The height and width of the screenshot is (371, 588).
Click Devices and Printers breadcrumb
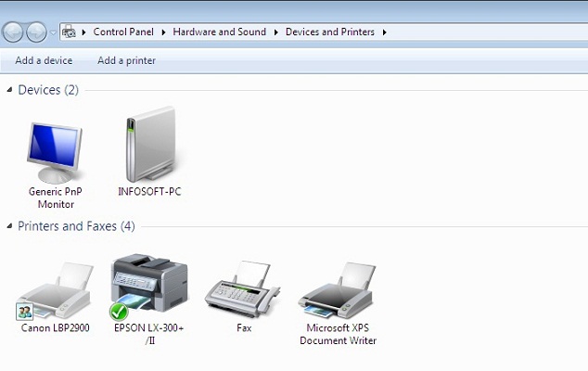pos(330,32)
